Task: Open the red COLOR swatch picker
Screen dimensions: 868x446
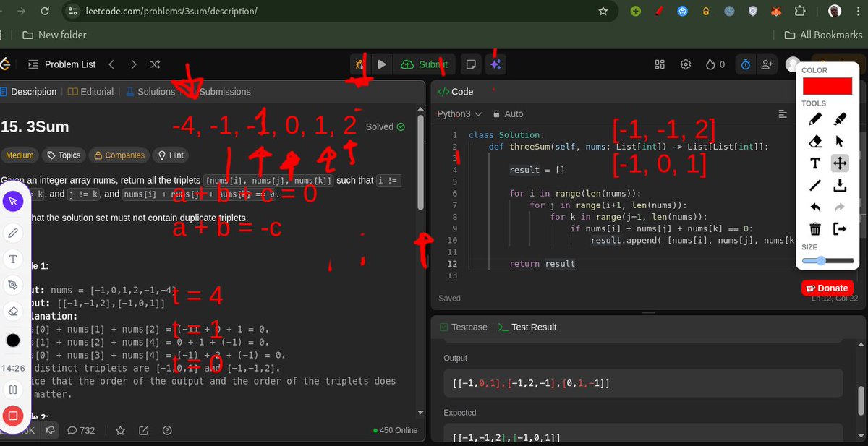Action: point(827,86)
